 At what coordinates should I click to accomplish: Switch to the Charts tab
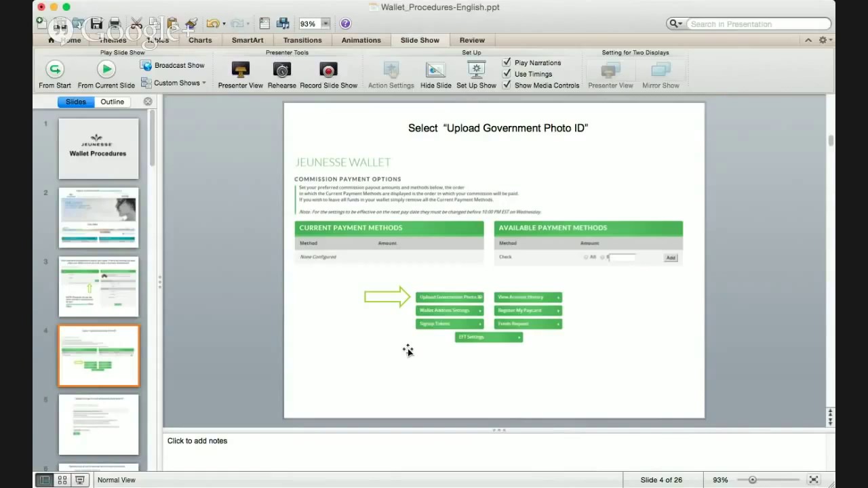tap(200, 40)
